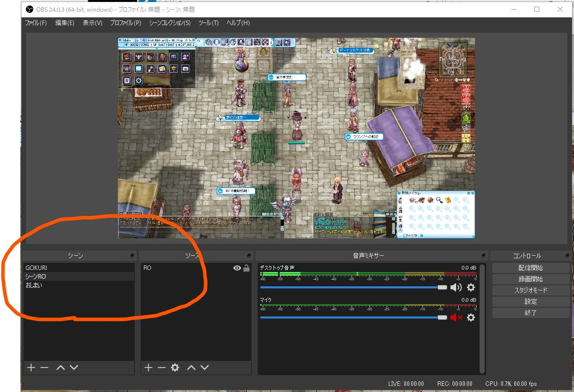Screen dimensions: 574x392
Task: Close the OBS window
Action: tap(560, 9)
